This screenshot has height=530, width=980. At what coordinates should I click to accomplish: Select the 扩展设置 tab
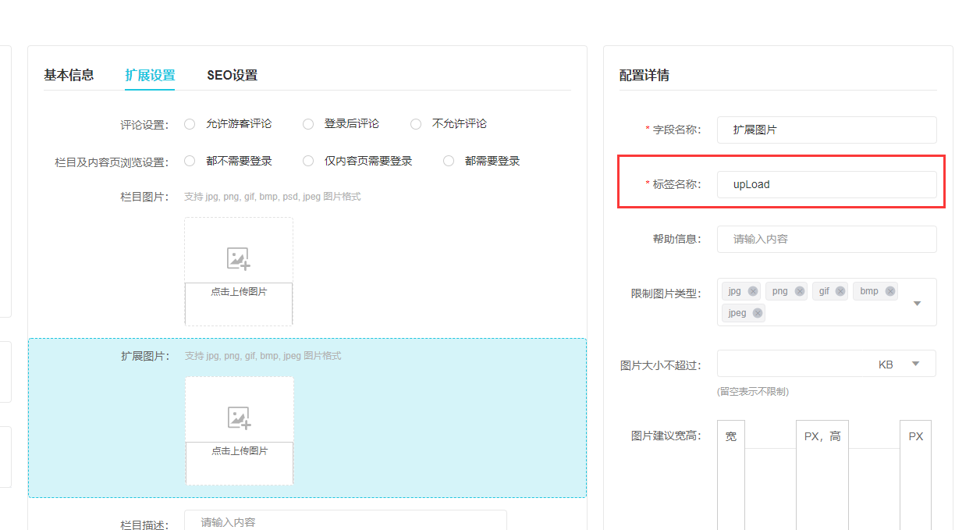[150, 75]
